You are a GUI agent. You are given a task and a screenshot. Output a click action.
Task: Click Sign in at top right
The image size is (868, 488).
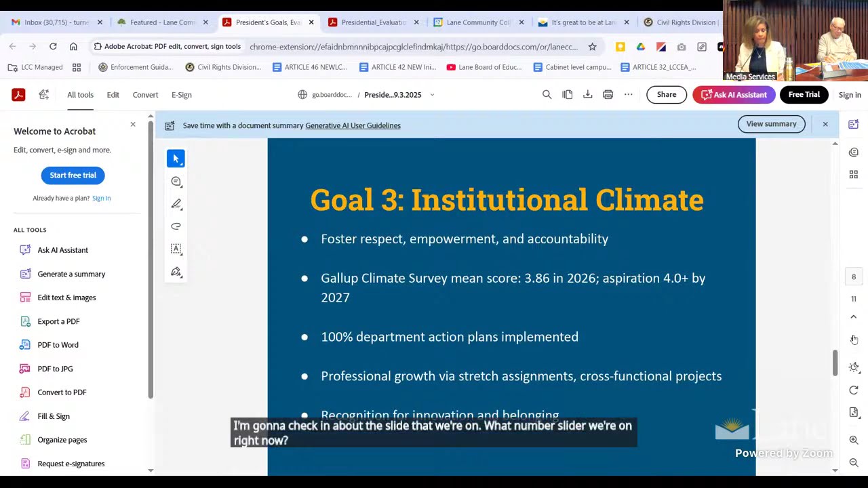coord(850,95)
